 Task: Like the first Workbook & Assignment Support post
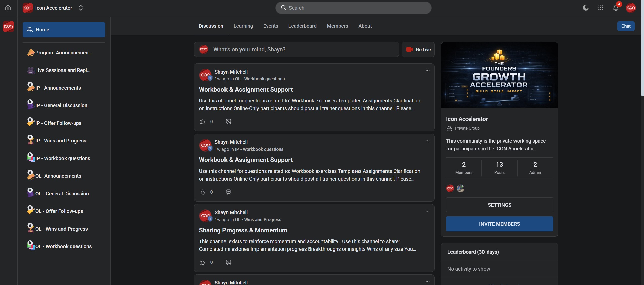(x=202, y=122)
